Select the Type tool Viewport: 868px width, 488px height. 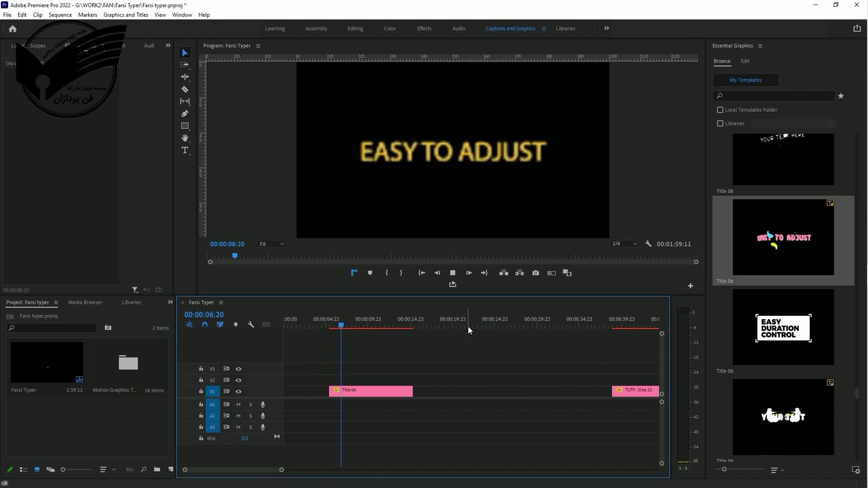185,150
